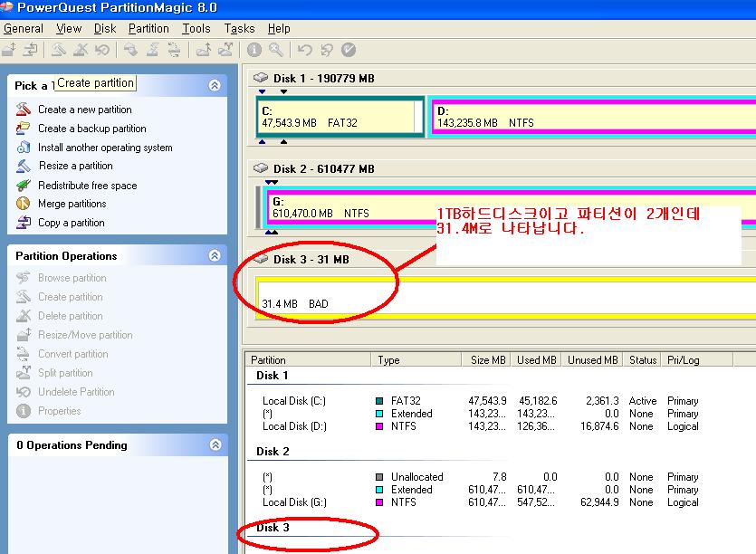Select the D: NTFS partition block
The height and width of the screenshot is (554, 756).
pos(592,116)
